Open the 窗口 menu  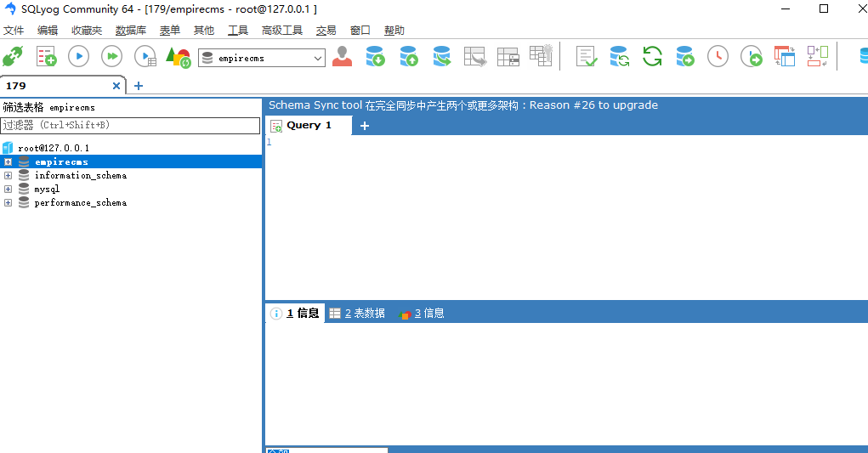click(360, 31)
